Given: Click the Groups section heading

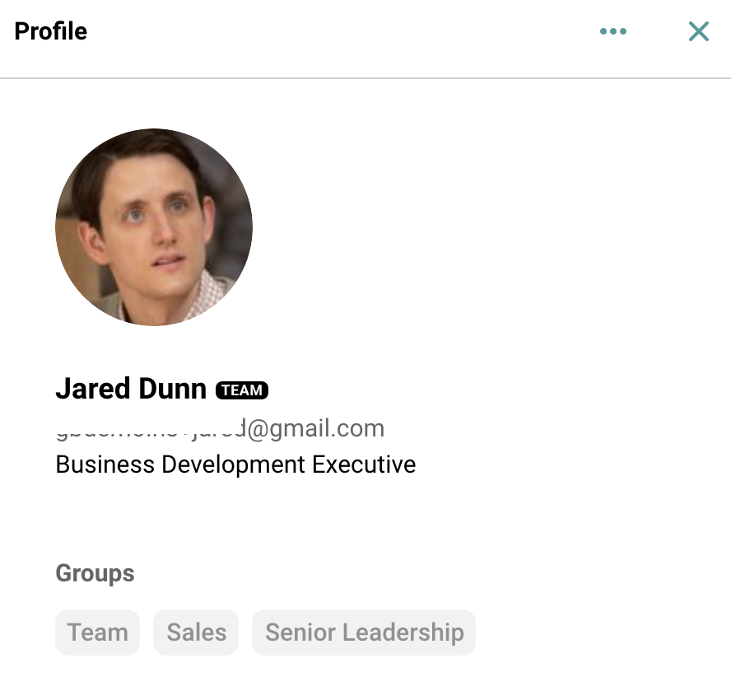Looking at the screenshot, I should click(x=95, y=573).
